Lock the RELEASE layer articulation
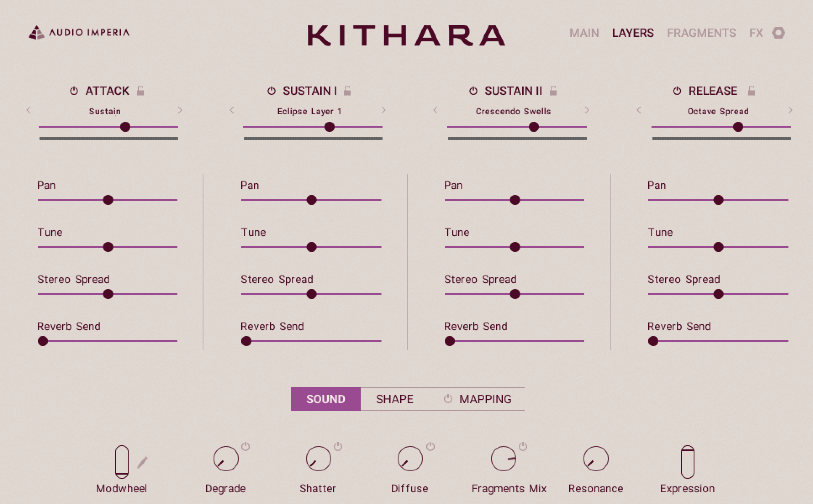 pos(752,90)
